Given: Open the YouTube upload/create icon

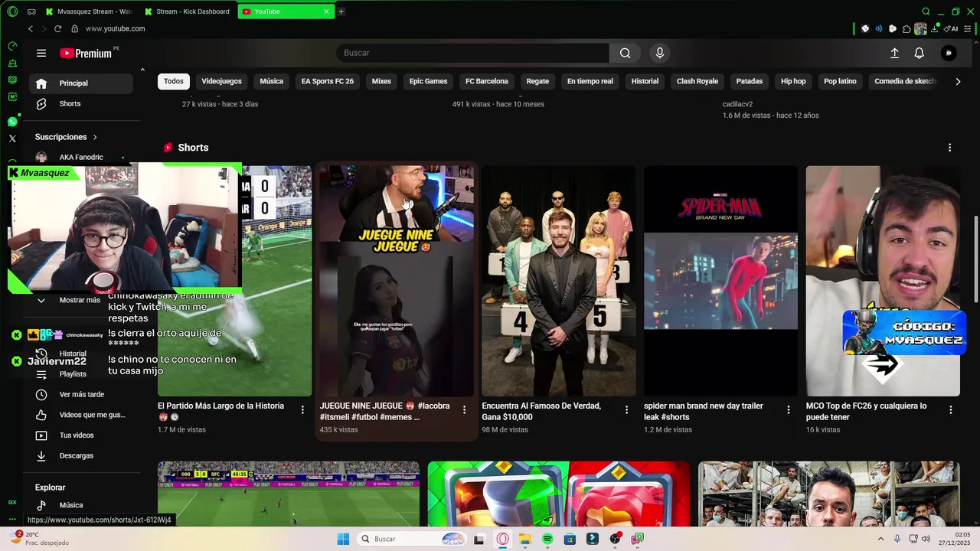Looking at the screenshot, I should point(894,53).
